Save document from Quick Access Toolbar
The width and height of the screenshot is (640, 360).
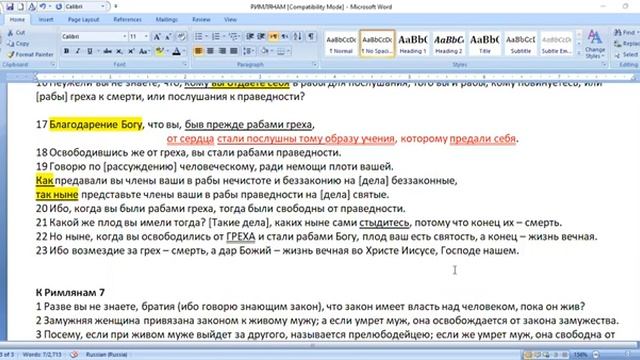pyautogui.click(x=9, y=7)
